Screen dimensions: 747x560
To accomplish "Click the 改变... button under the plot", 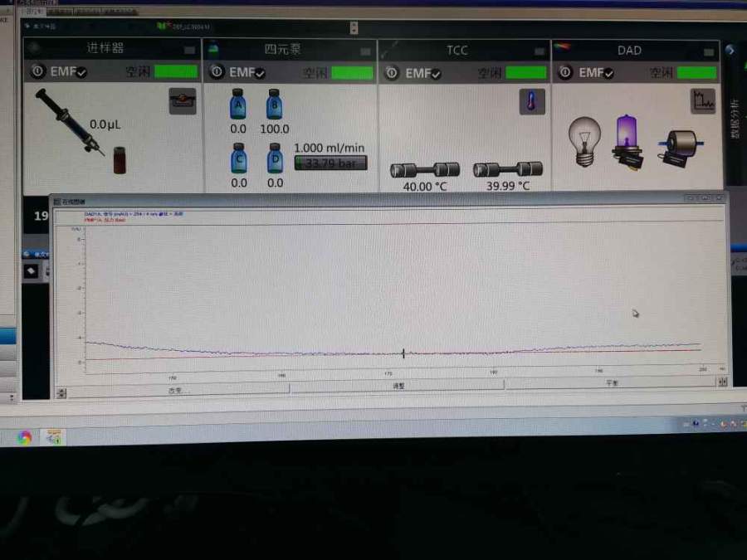I will 178,390.
